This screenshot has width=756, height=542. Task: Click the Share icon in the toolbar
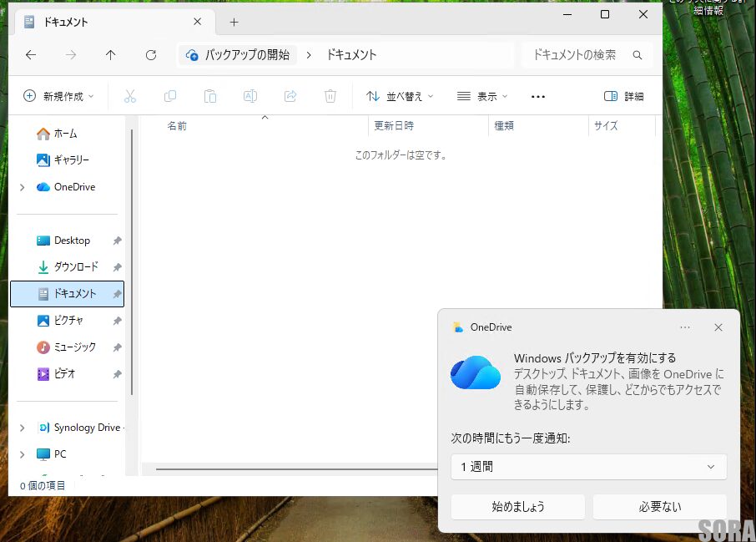click(x=290, y=95)
